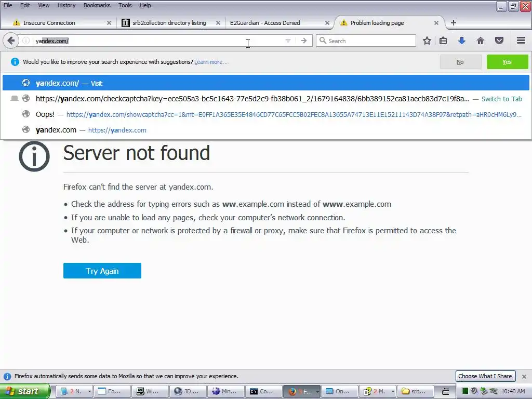Open the hamburger menu
The width and height of the screenshot is (532, 399).
coord(521,41)
